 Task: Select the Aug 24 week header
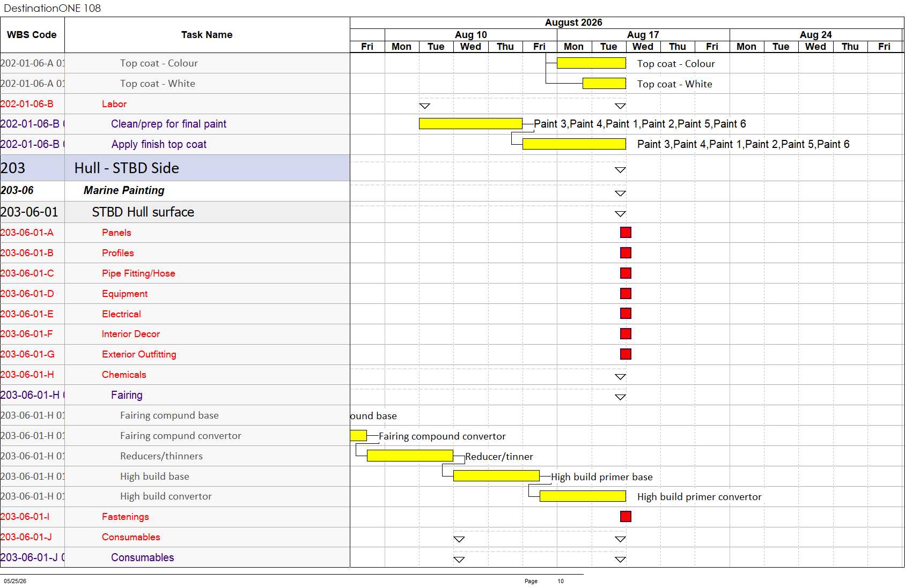816,35
